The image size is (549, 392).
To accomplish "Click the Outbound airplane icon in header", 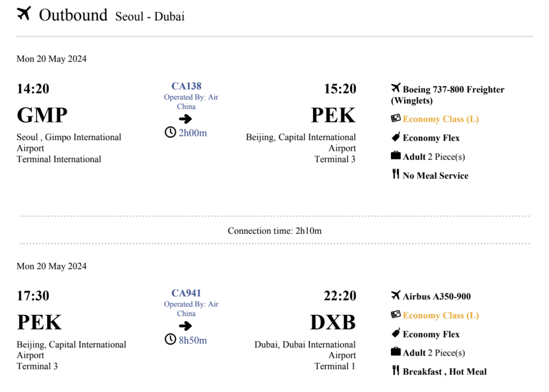I will tap(24, 14).
